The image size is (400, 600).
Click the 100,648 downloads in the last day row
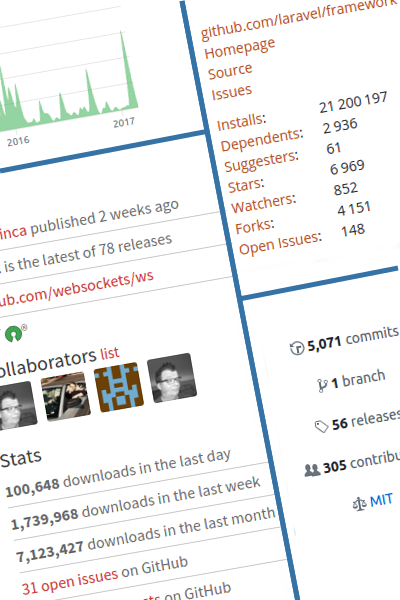point(118,473)
